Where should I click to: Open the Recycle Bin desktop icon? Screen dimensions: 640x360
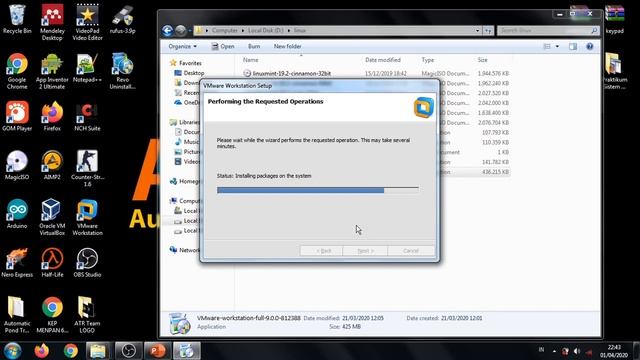tap(17, 20)
